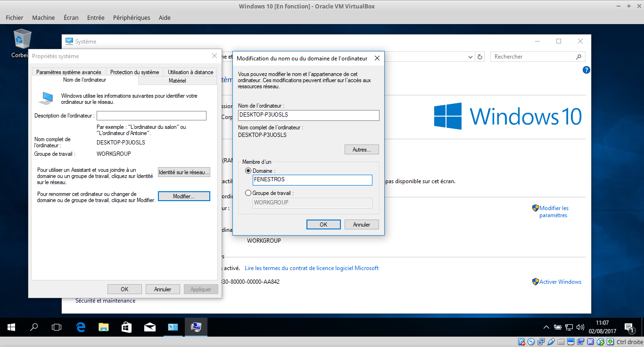Open the Aide menu

tap(165, 17)
